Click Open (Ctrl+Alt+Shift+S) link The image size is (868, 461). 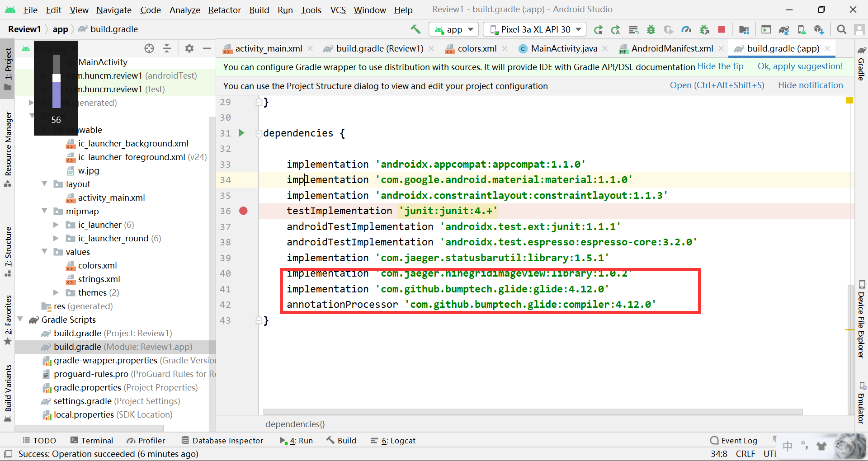coord(717,85)
